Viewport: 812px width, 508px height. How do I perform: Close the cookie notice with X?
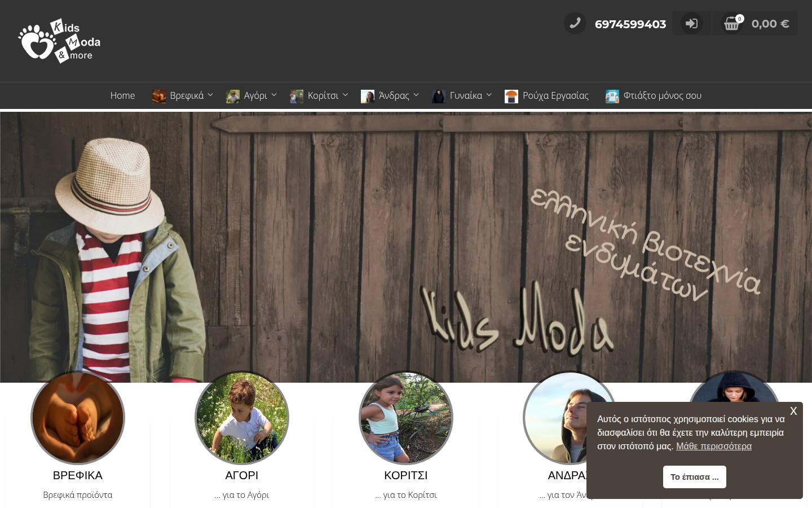click(x=793, y=411)
